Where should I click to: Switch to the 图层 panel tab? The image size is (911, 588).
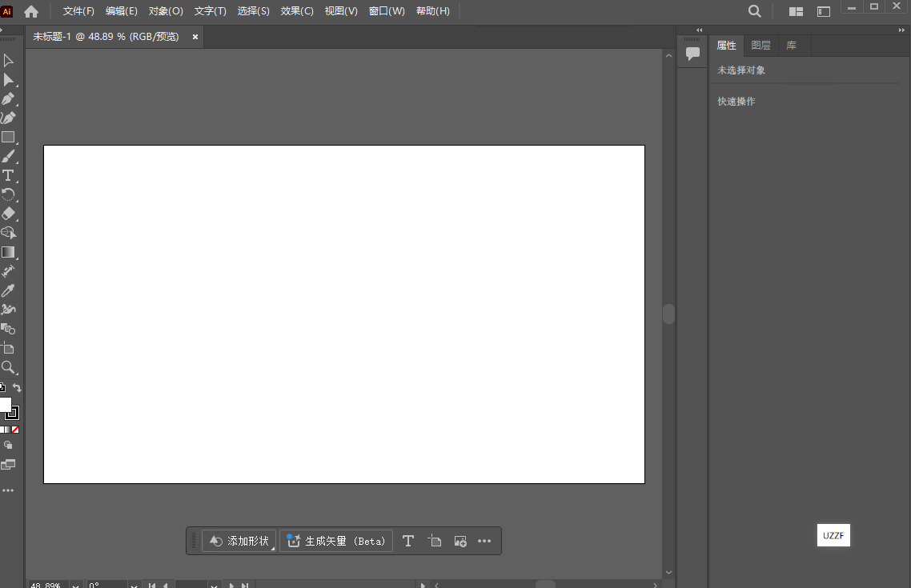[761, 45]
